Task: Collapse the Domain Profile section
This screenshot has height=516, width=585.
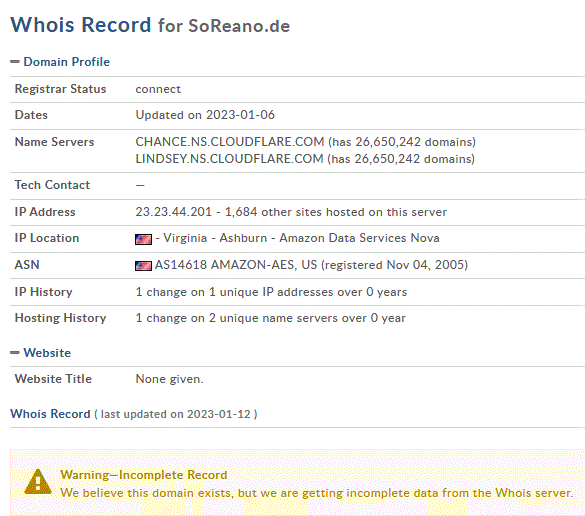Action: (15, 62)
